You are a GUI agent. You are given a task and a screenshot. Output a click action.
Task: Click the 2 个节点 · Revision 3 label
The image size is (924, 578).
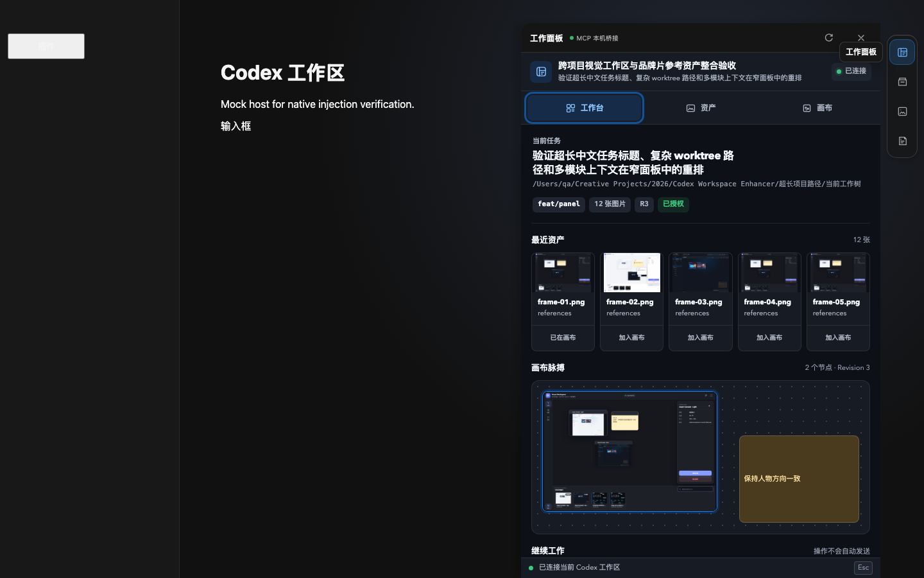tap(837, 368)
